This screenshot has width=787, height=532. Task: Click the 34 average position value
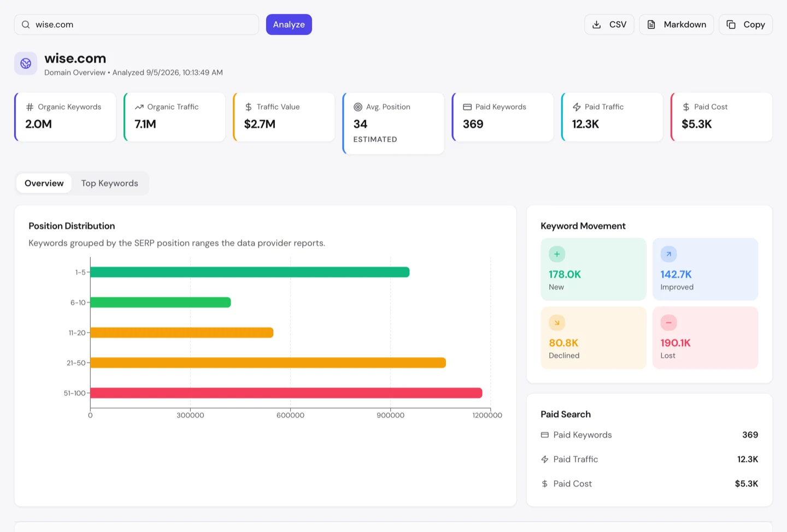click(x=360, y=124)
